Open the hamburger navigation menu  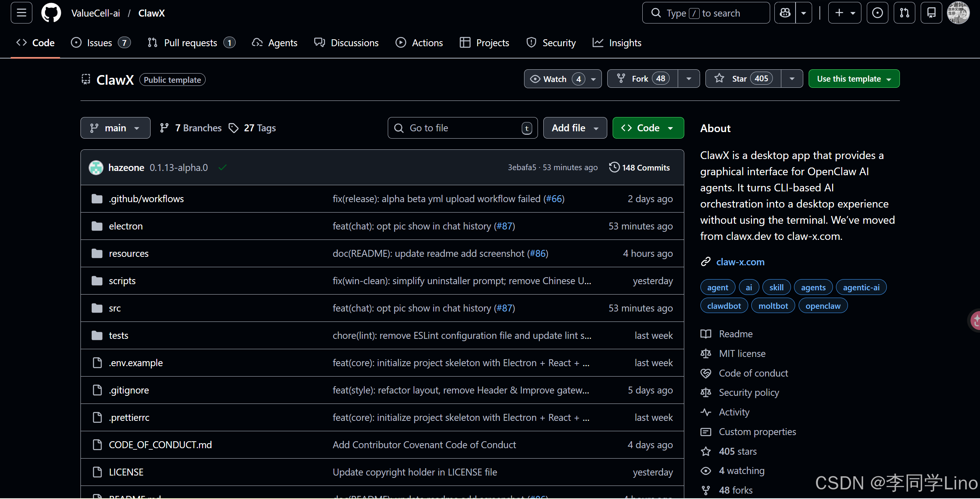coord(22,13)
